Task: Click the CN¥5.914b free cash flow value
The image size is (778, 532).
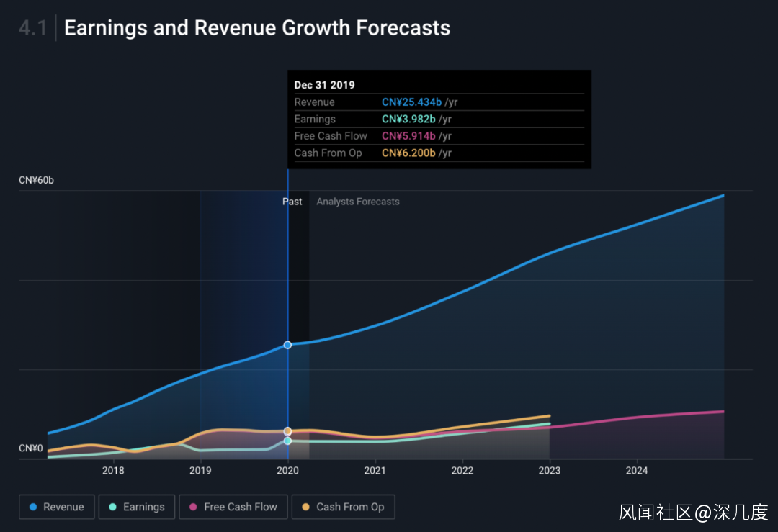Action: 408,136
